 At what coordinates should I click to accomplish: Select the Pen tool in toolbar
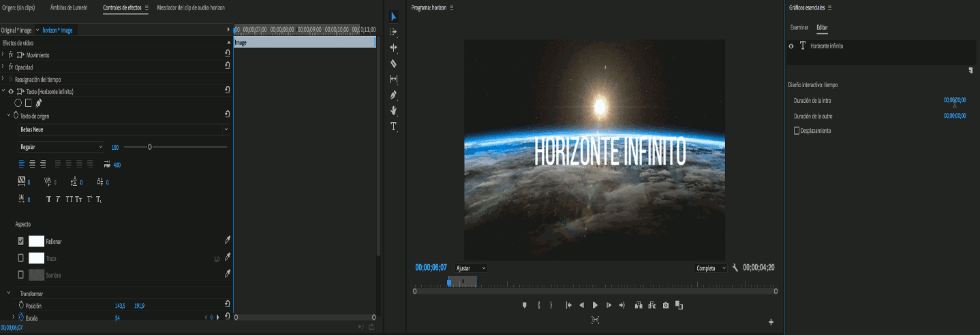[393, 95]
